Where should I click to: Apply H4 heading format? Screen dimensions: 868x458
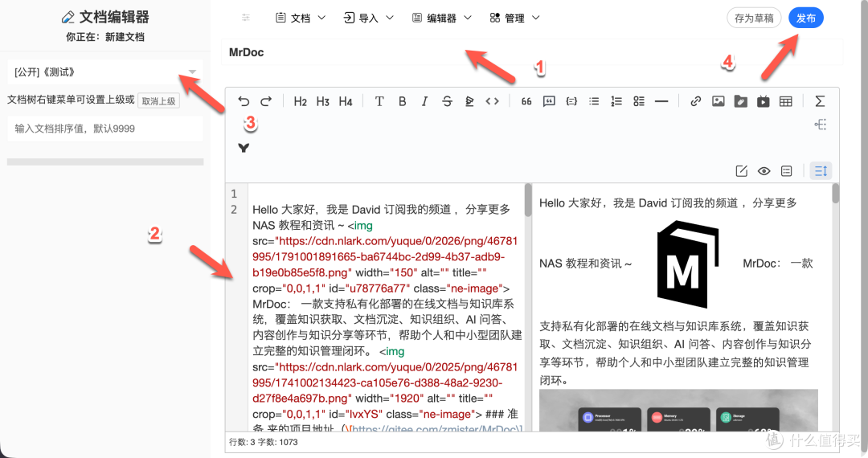coord(346,101)
